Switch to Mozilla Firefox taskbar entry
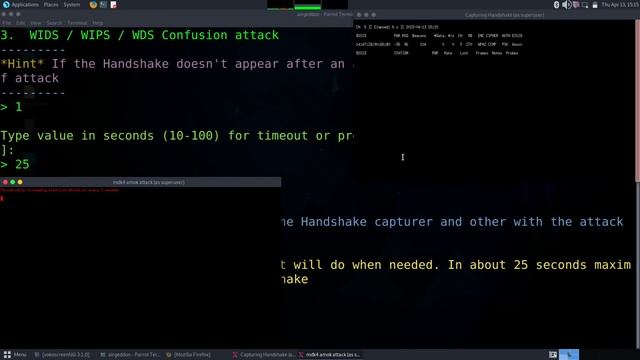This screenshot has width=640, height=360. (188, 355)
